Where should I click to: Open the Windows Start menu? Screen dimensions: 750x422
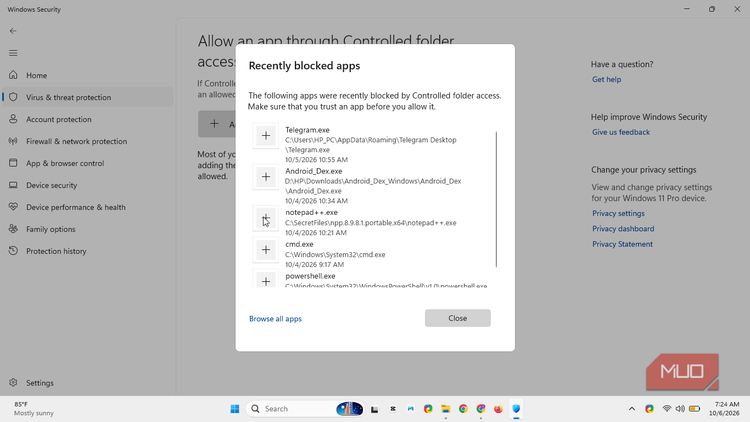point(235,409)
